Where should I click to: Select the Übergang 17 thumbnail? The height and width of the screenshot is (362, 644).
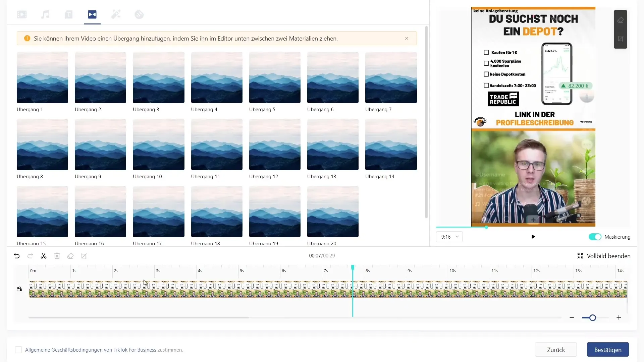[x=159, y=212]
